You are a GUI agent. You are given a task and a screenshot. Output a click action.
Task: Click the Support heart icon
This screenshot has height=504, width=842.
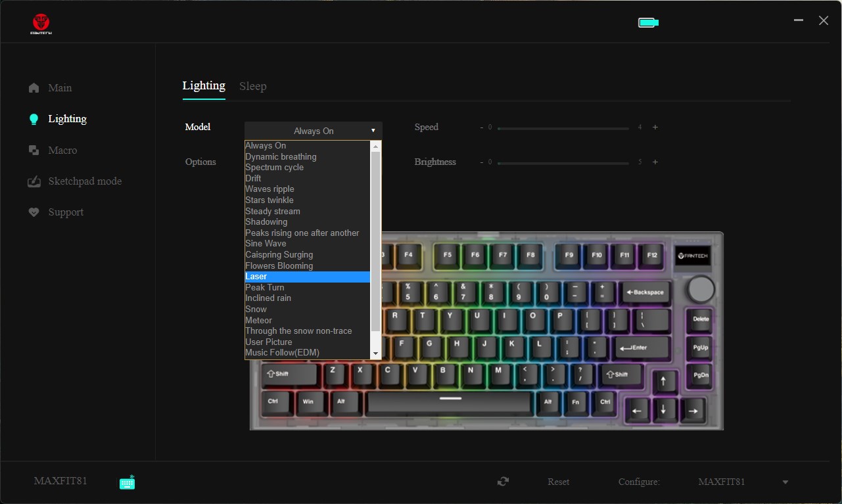pos(34,212)
